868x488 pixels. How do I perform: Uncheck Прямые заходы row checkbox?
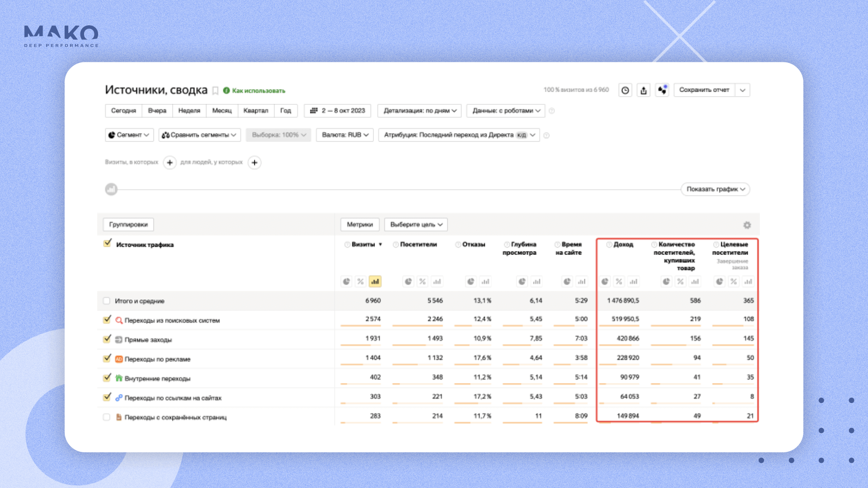[107, 339]
